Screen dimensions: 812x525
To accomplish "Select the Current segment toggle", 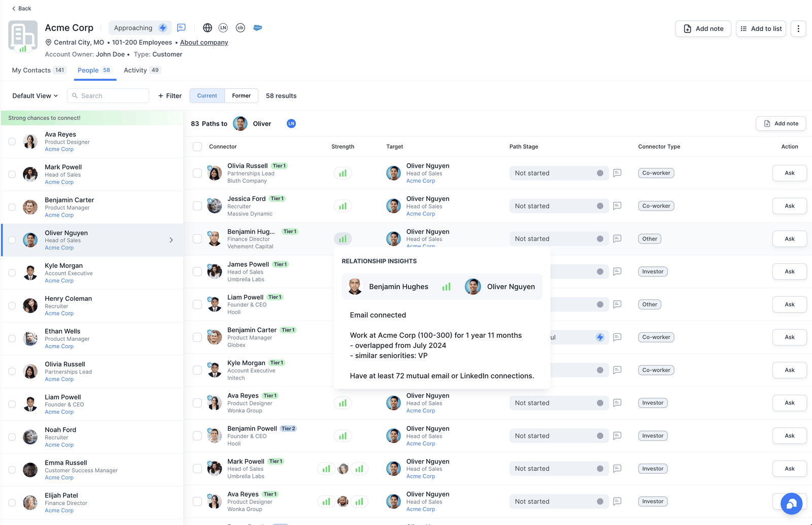I will (207, 96).
